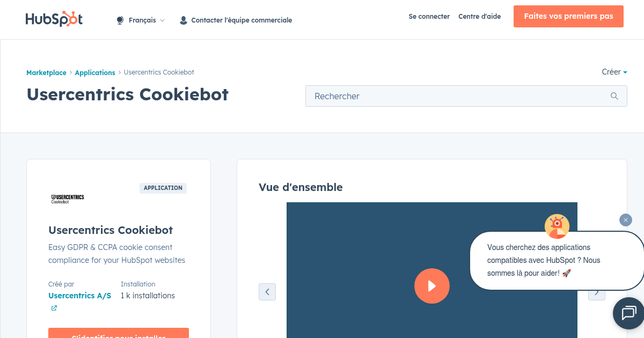Image resolution: width=644 pixels, height=338 pixels.
Task: Click Faites vos premiers pas button
Action: coord(568,16)
